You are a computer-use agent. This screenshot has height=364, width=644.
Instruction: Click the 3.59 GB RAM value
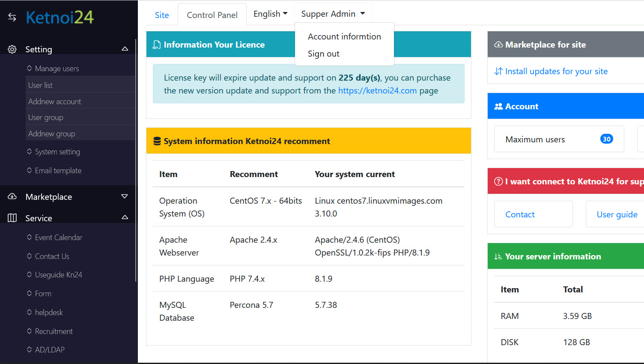(577, 316)
